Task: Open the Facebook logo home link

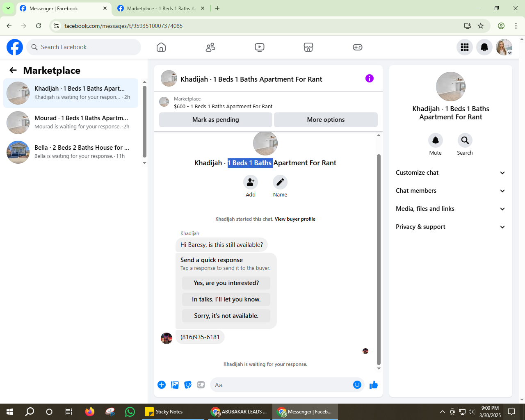Action: [15, 47]
